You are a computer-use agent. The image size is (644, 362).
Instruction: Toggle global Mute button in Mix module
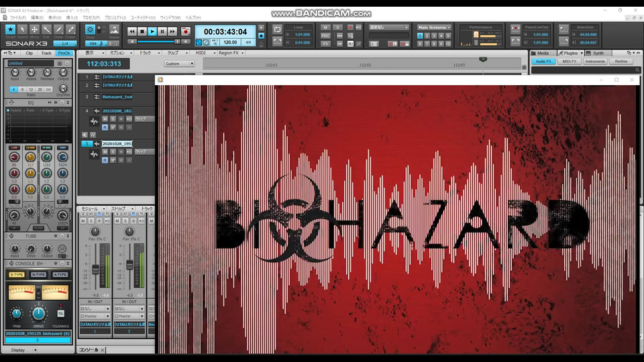tap(325, 27)
